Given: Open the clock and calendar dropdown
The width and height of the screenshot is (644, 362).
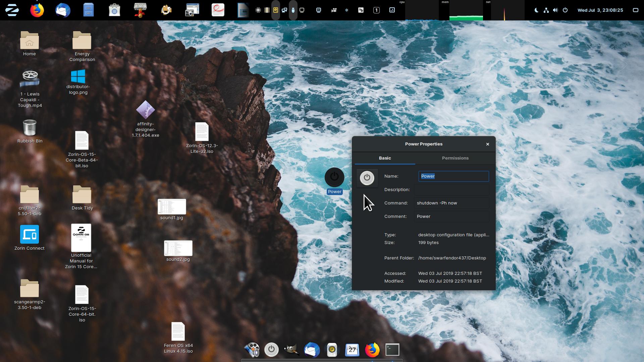Looking at the screenshot, I should 600,10.
